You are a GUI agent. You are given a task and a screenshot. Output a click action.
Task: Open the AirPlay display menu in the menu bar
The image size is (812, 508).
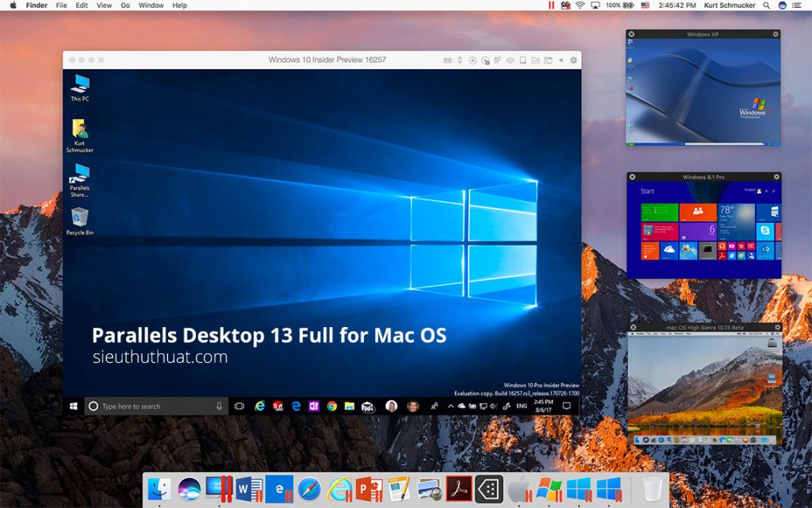point(596,6)
